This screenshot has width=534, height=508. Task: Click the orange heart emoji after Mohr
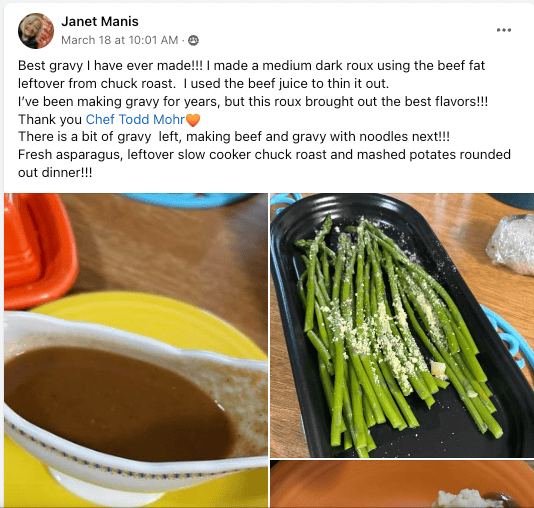point(193,120)
